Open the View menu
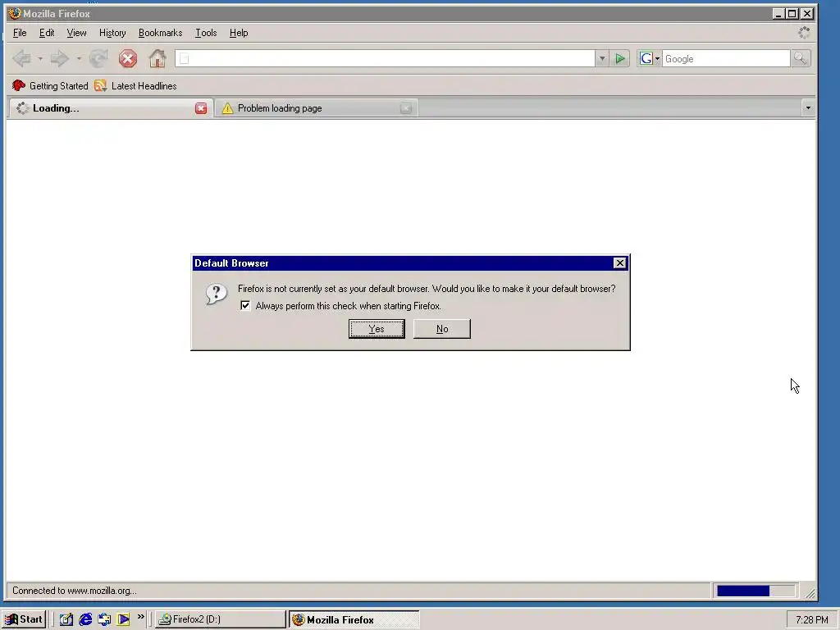 [x=76, y=33]
